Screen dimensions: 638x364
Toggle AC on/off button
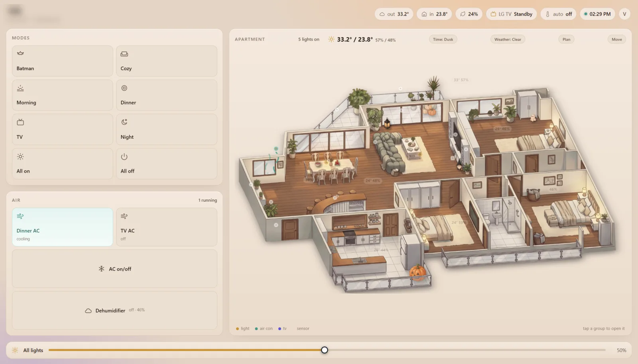coord(114,269)
